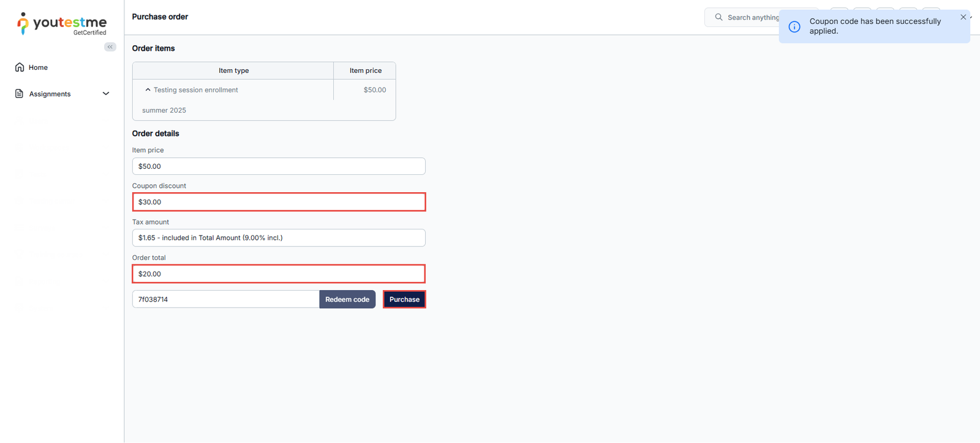
Task: Click the Item price table column header
Action: [x=365, y=70]
